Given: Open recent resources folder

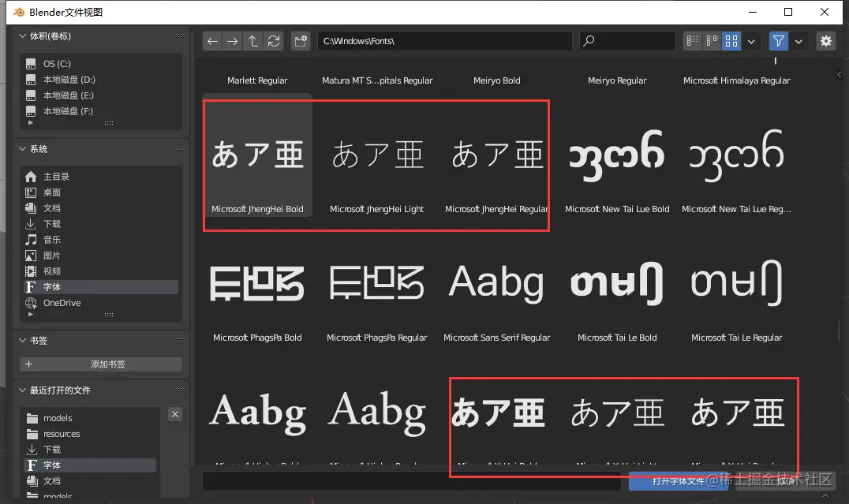Looking at the screenshot, I should pyautogui.click(x=91, y=434).
